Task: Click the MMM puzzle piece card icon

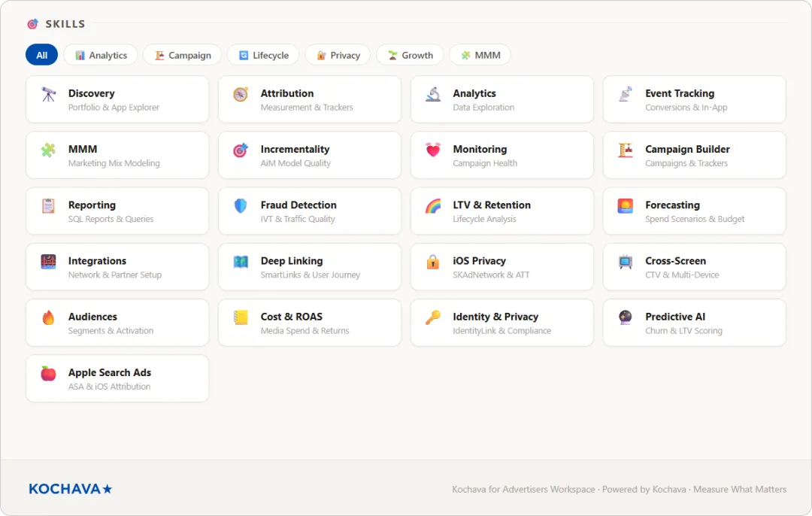Action: pos(49,150)
